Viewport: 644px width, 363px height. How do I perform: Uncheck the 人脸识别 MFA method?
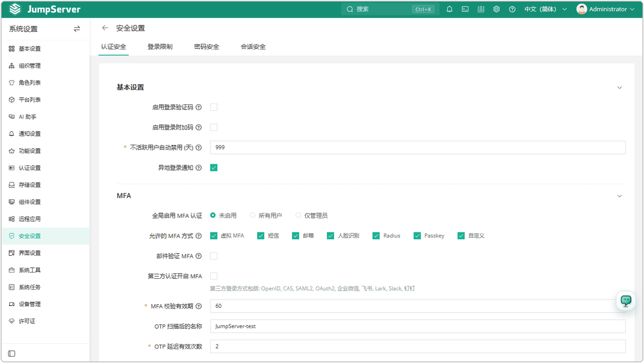330,236
